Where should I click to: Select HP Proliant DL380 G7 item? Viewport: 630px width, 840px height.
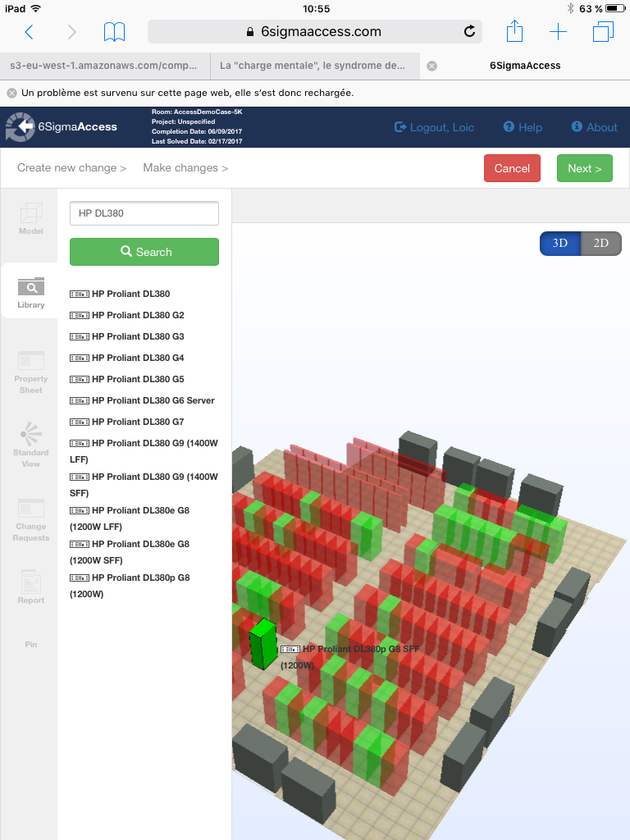click(127, 422)
